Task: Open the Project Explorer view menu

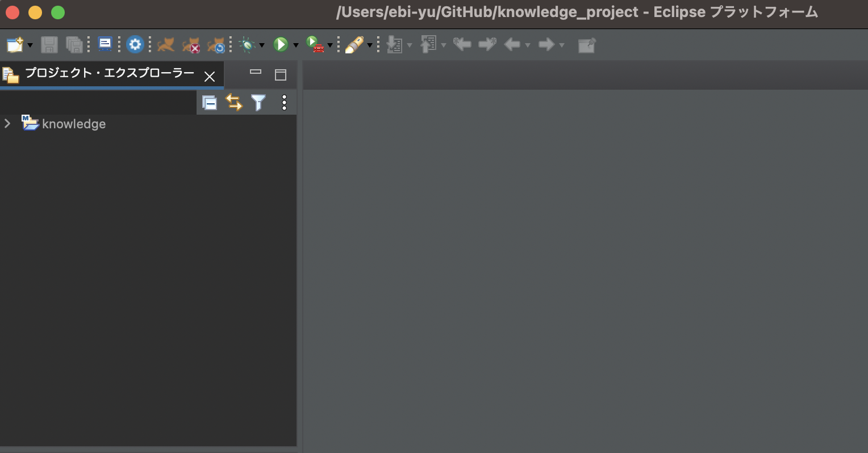Action: coord(283,102)
